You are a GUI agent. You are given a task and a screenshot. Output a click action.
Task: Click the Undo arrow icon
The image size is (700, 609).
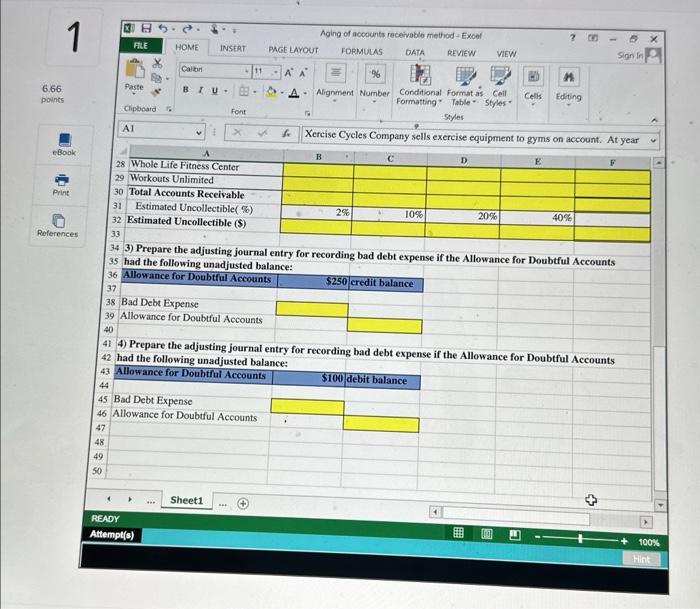(x=163, y=29)
